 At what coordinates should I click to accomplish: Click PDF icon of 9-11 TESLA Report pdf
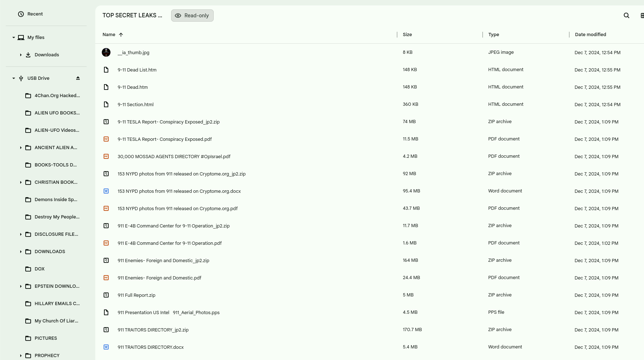(106, 139)
